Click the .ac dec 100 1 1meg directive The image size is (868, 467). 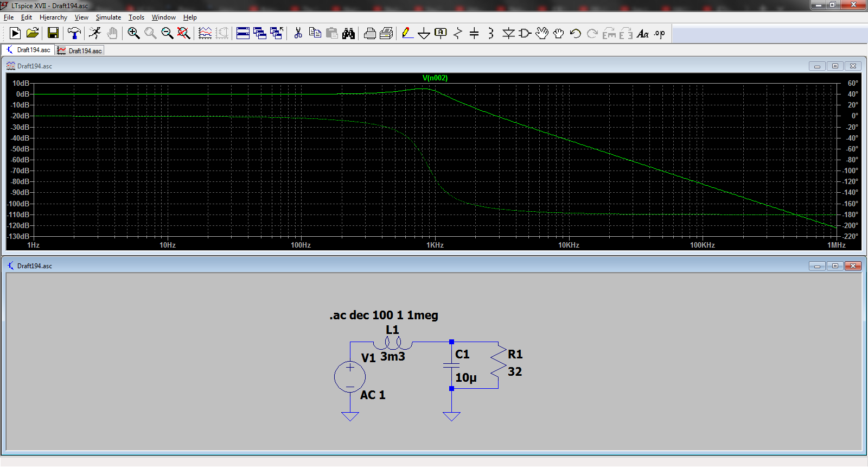pyautogui.click(x=384, y=315)
